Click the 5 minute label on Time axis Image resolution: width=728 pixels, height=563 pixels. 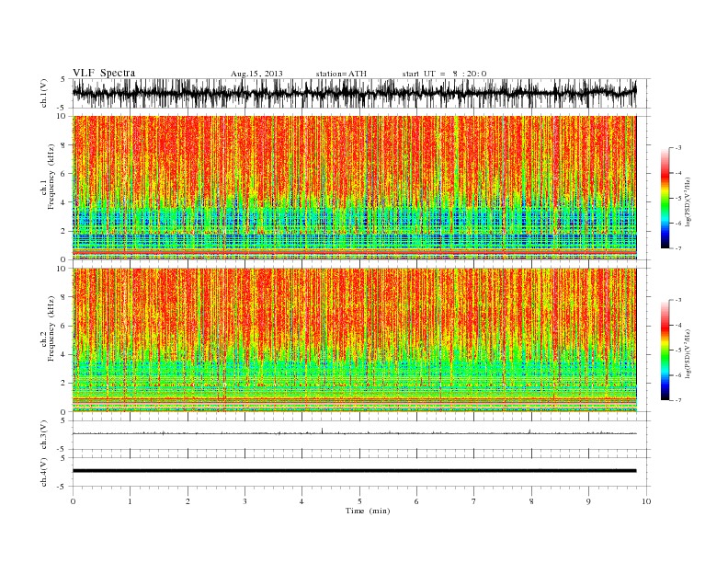coord(359,501)
